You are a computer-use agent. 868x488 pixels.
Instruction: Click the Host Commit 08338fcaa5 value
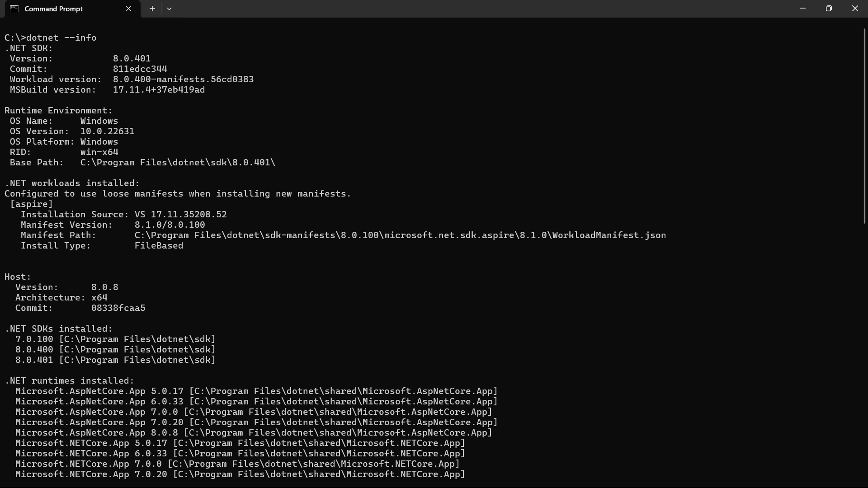click(x=118, y=308)
